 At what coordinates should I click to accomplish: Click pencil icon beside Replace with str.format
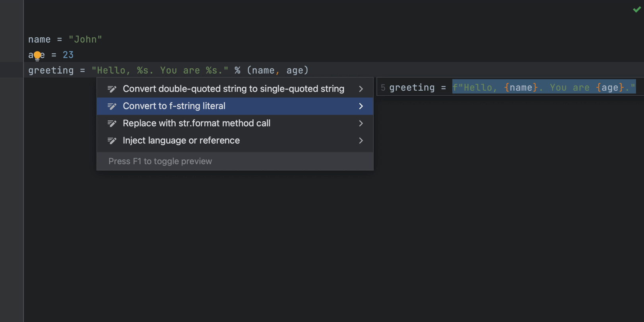pyautogui.click(x=112, y=124)
